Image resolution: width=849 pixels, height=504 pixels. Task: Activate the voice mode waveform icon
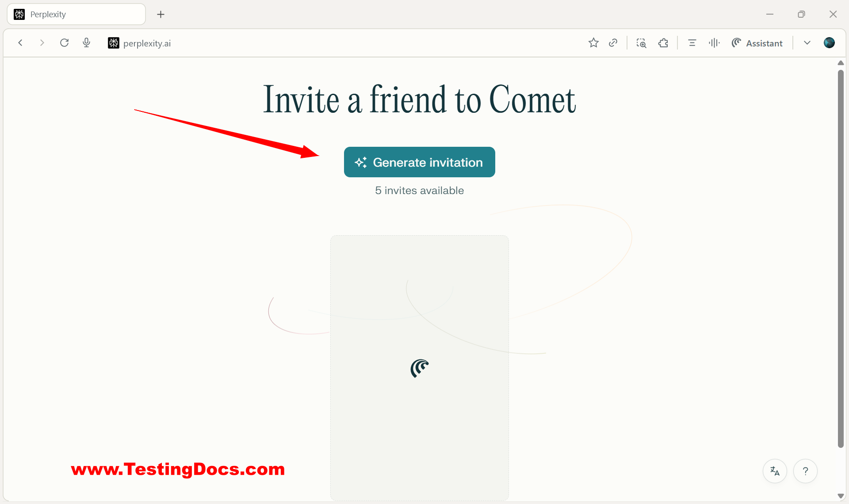pos(714,43)
